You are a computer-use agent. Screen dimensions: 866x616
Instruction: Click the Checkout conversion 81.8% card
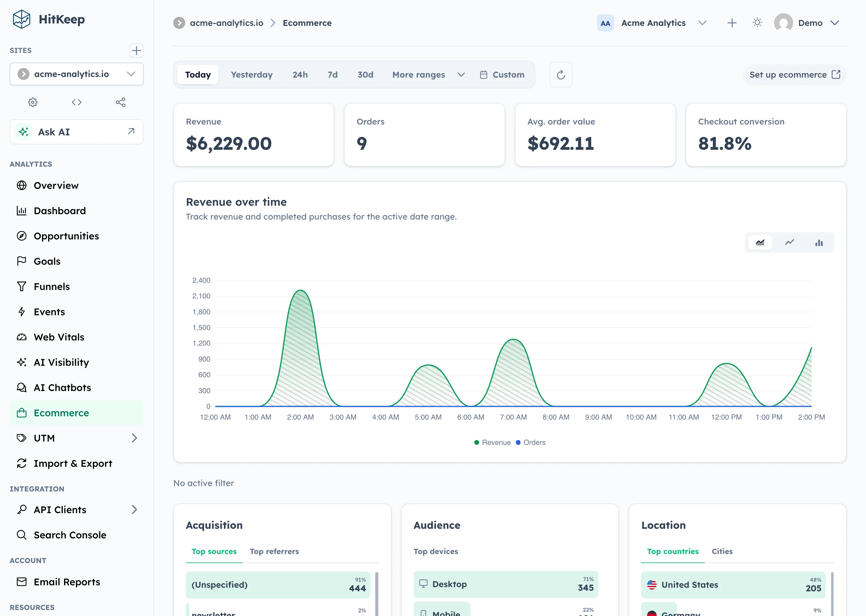pos(766,135)
